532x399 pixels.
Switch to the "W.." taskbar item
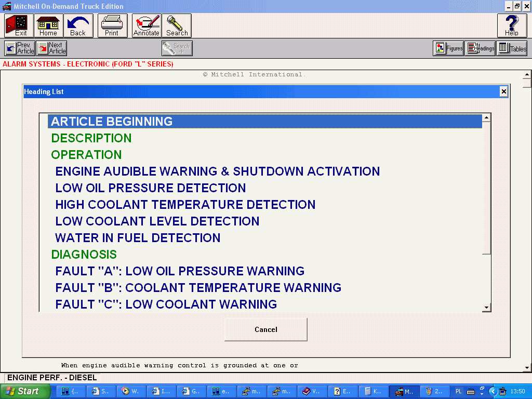pos(130,392)
